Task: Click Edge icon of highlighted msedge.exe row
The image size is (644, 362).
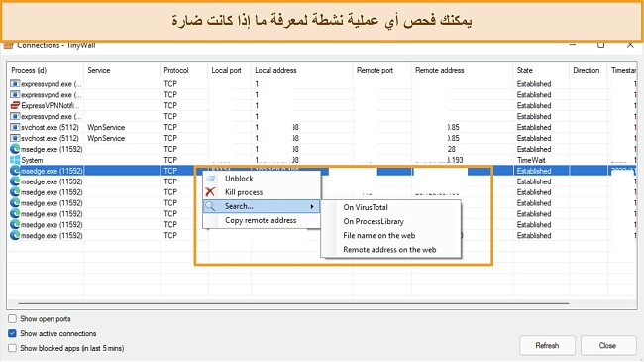Action: pos(15,171)
